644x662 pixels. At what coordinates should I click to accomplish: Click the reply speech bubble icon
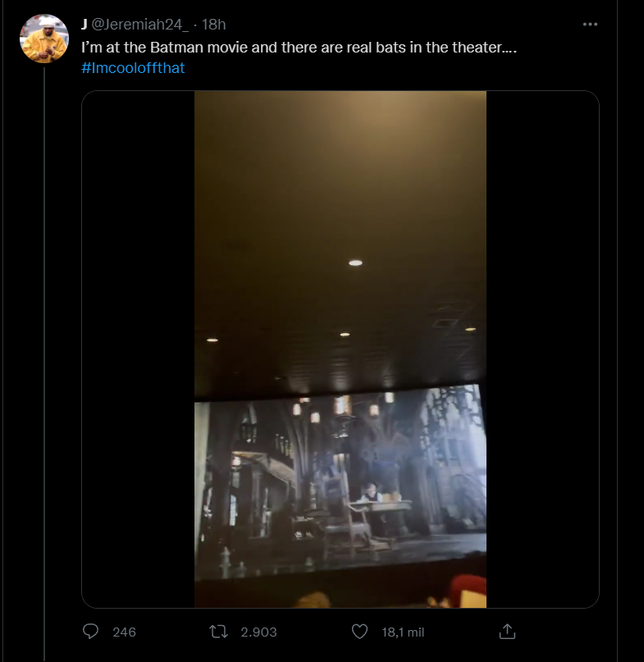[92, 632]
